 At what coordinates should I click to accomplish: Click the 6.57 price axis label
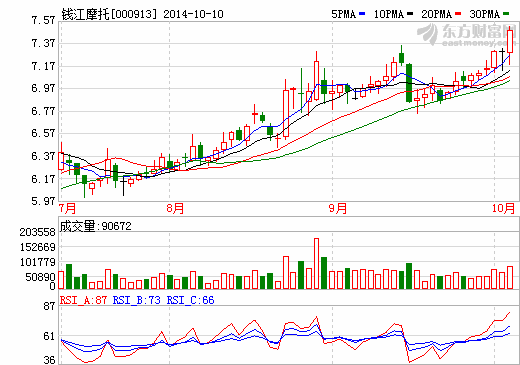pyautogui.click(x=43, y=133)
